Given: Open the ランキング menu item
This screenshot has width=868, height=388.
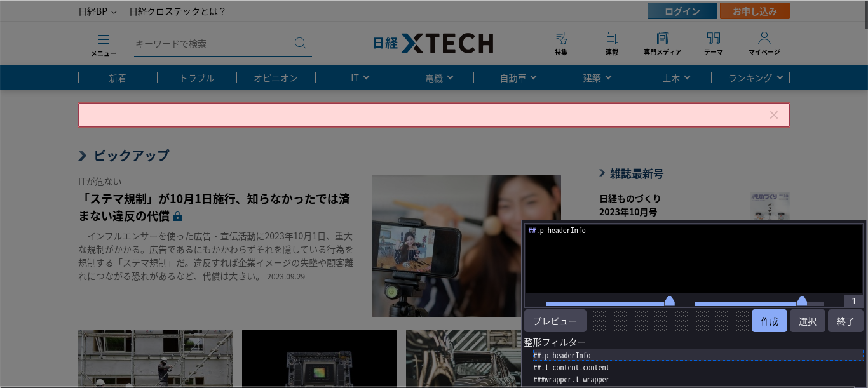Looking at the screenshot, I should click(753, 77).
